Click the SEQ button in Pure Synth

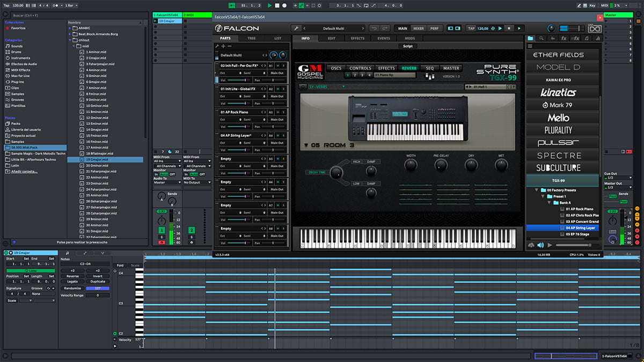tap(430, 68)
